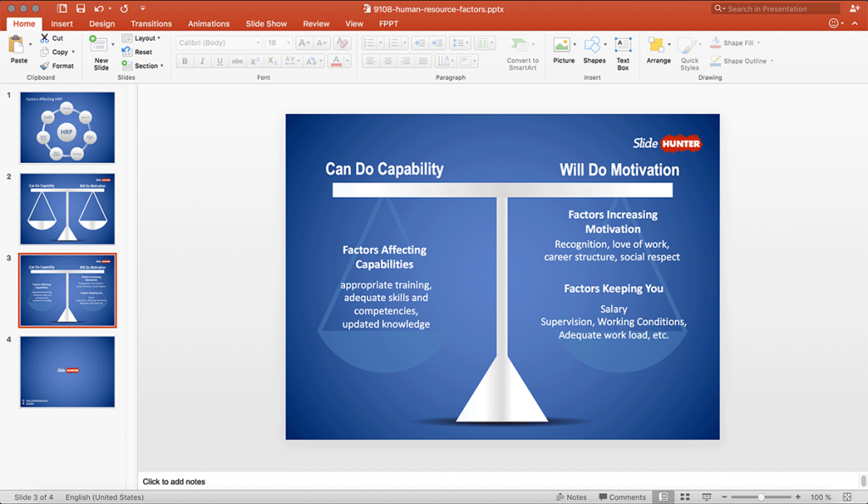Increase indent level icon
Image resolution: width=868 pixels, height=504 pixels.
coord(437,42)
